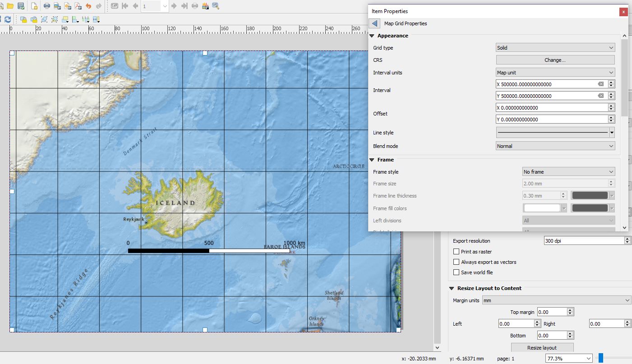The width and height of the screenshot is (632, 364).
Task: Open the Blend mode dropdown
Action: (x=555, y=146)
